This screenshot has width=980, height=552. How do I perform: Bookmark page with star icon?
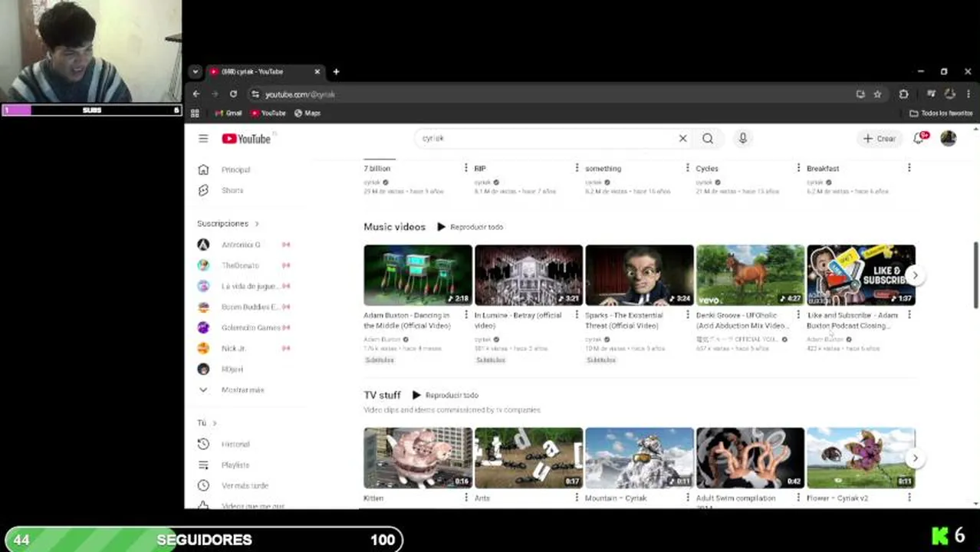[x=877, y=94]
